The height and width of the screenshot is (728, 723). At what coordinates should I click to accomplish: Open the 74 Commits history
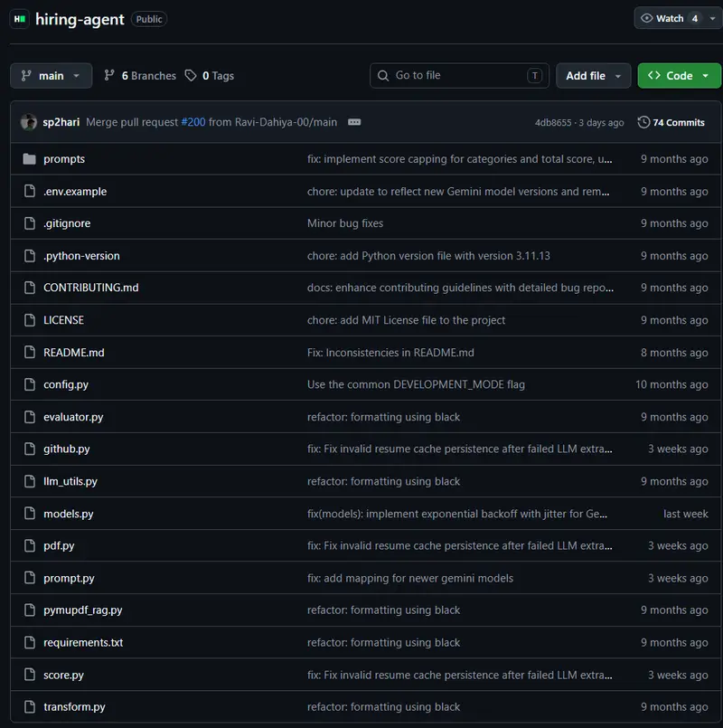pos(671,123)
